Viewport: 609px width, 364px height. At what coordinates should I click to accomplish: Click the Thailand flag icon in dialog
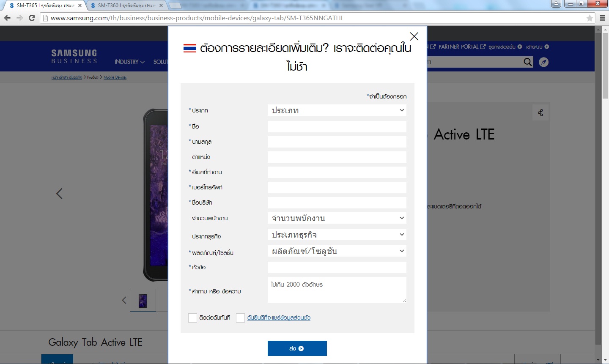click(x=190, y=48)
